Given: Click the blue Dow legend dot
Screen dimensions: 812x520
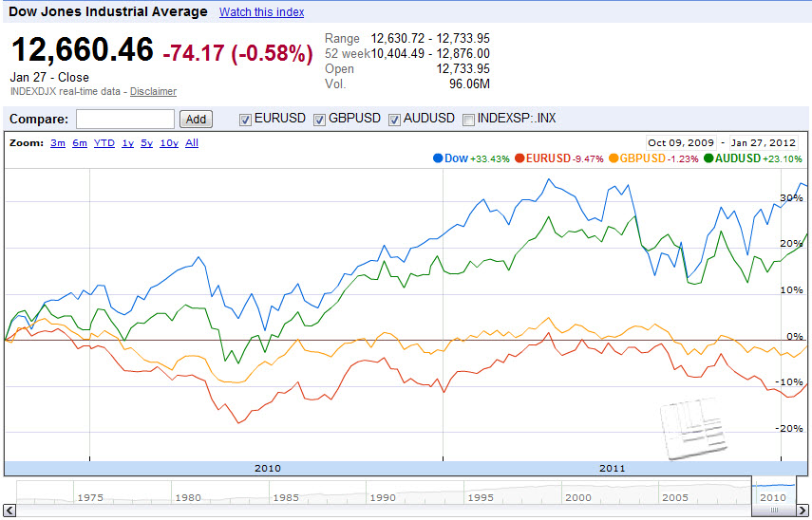Looking at the screenshot, I should pyautogui.click(x=438, y=158).
